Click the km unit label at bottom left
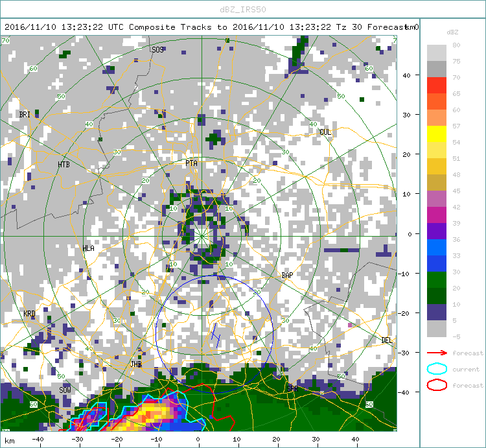Image resolution: width=486 pixels, height=448 pixels. point(9,441)
